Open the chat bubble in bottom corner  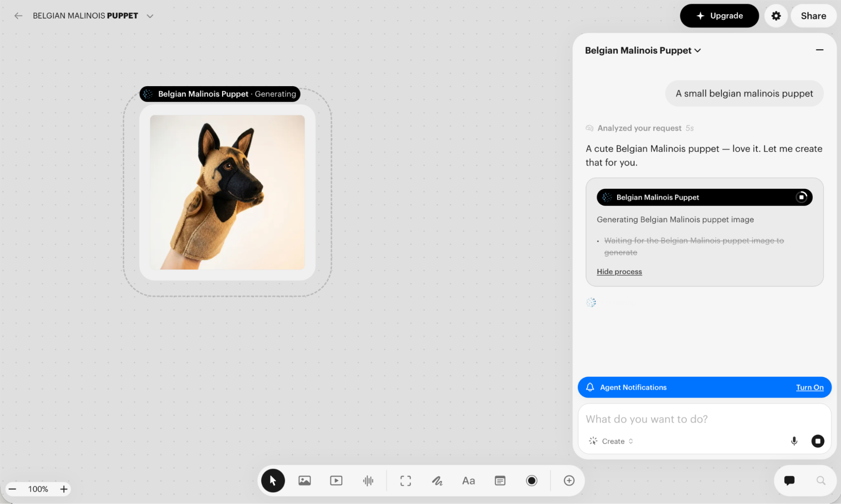click(x=789, y=480)
